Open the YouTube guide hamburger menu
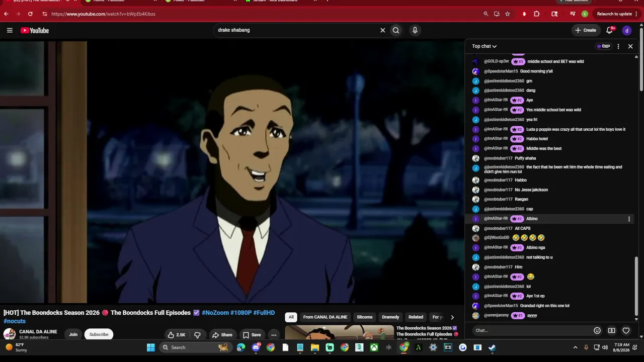 click(x=10, y=31)
